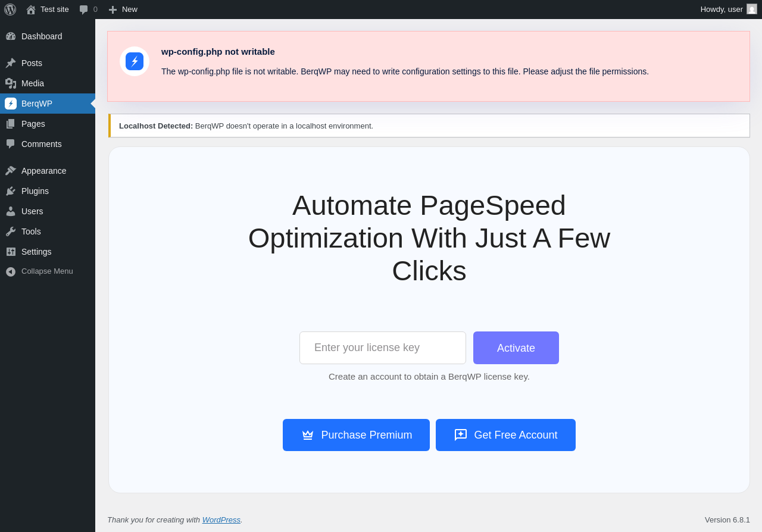Click the Posts pushpin icon

click(11, 63)
